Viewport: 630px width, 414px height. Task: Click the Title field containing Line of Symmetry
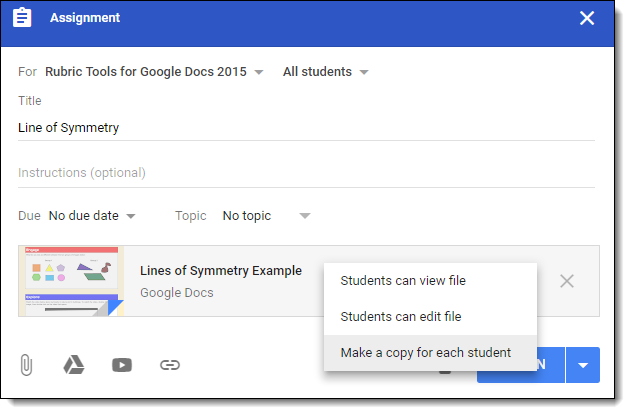click(306, 128)
